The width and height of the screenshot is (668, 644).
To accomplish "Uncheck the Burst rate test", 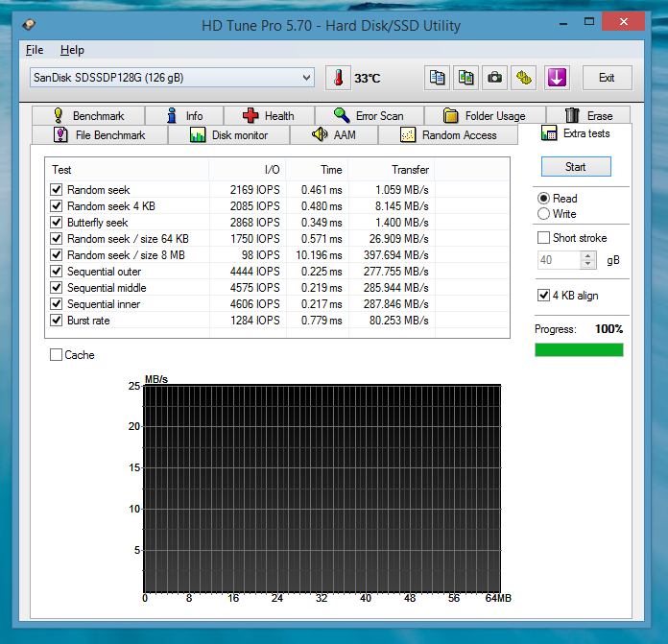I will click(x=57, y=321).
